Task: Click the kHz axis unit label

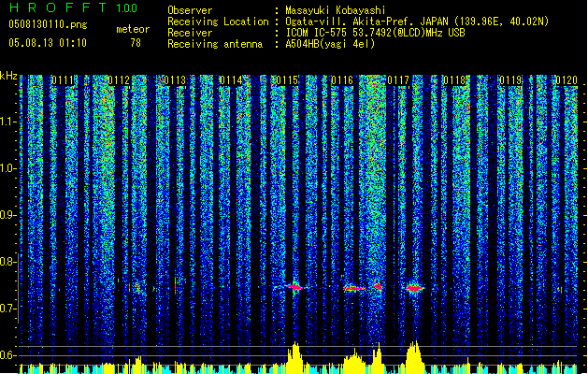Action: pyautogui.click(x=8, y=76)
